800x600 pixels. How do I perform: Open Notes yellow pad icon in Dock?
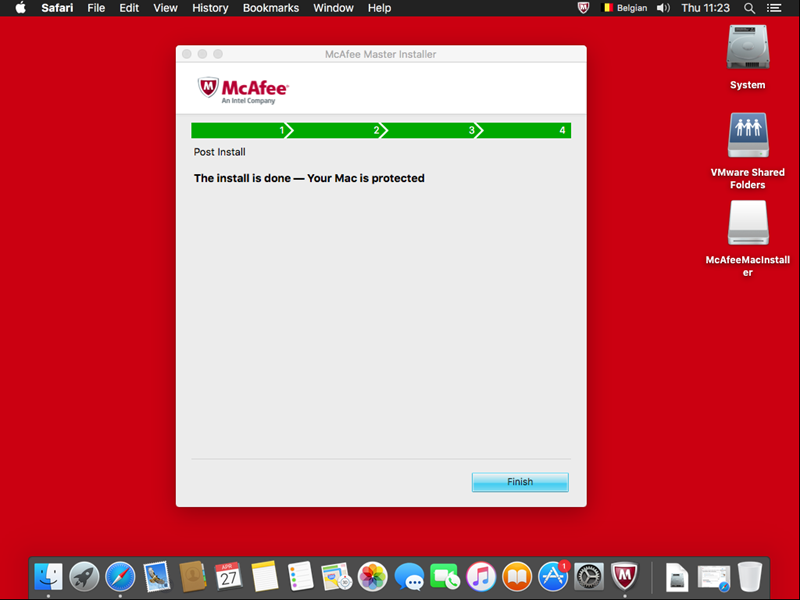tap(265, 577)
